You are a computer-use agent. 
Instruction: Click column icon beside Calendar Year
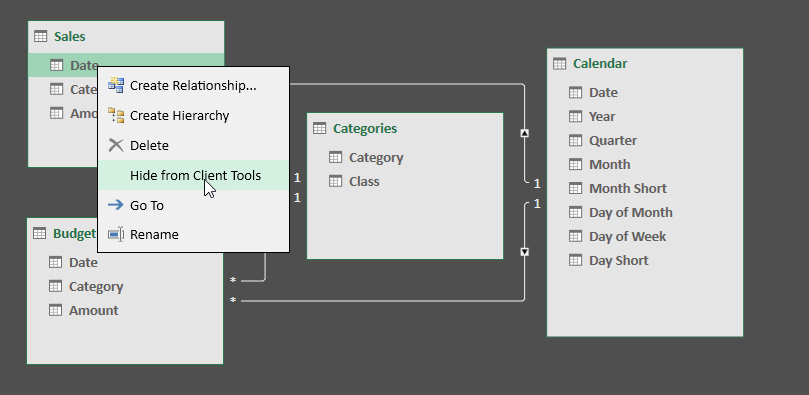pyautogui.click(x=575, y=116)
